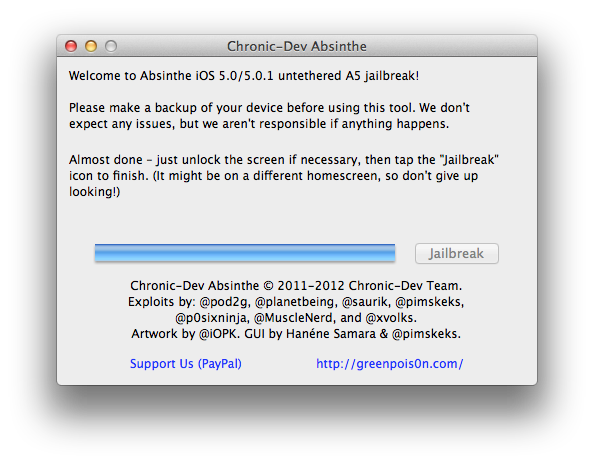The width and height of the screenshot is (594, 464).
Task: Click the 'Almost done – just unlock' instructions
Action: 284,176
